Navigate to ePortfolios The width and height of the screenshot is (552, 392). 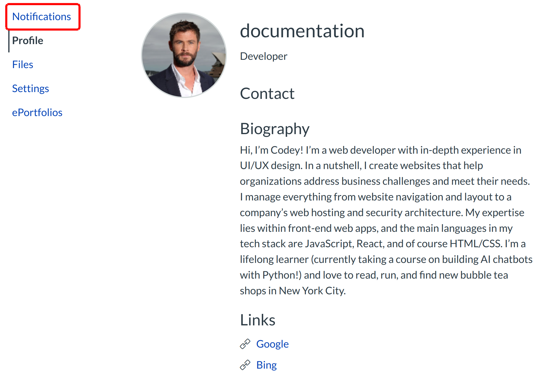[37, 113]
